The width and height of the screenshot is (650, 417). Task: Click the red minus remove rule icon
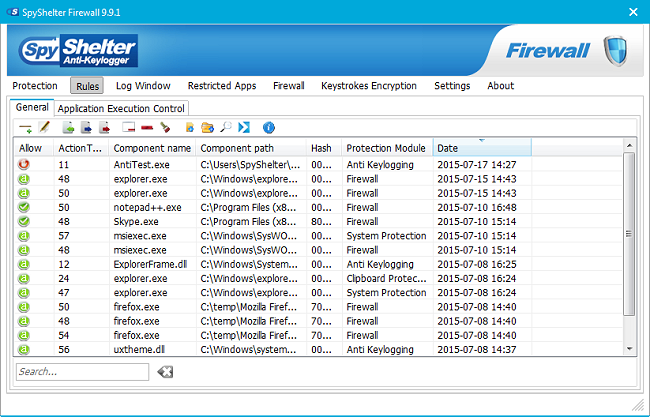(x=147, y=128)
